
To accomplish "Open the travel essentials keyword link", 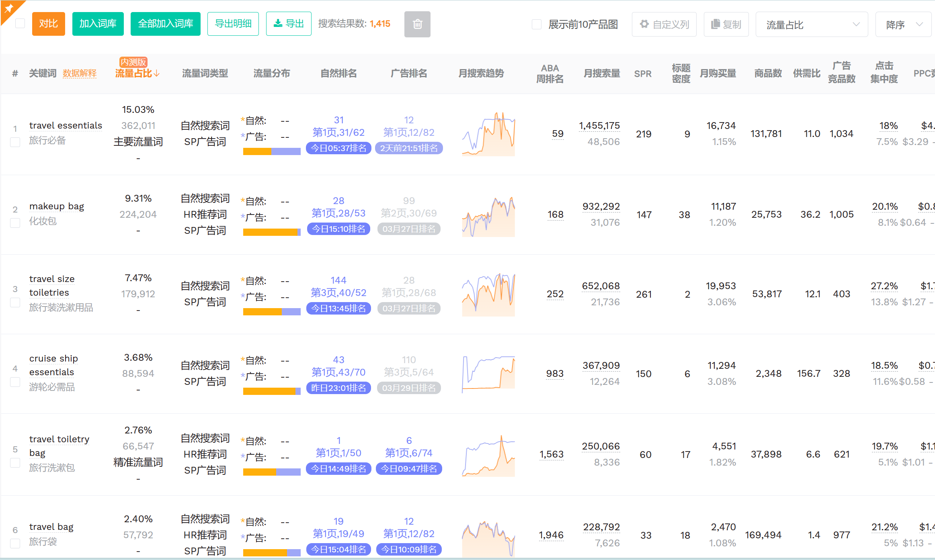I will pyautogui.click(x=66, y=126).
